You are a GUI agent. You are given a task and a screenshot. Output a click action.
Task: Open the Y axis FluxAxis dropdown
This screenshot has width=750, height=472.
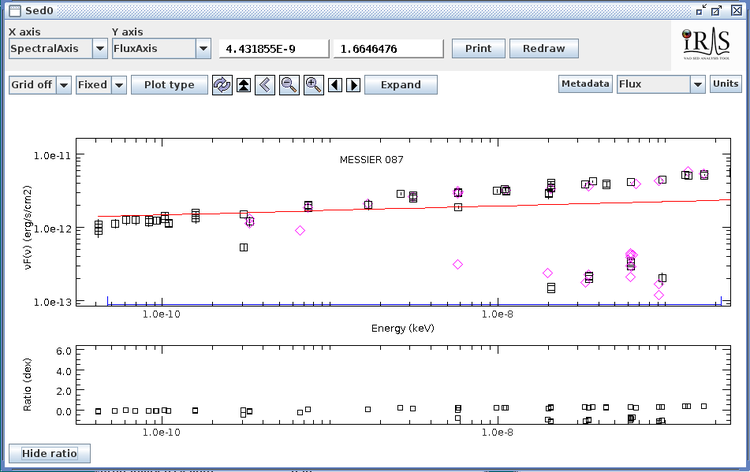coord(161,48)
